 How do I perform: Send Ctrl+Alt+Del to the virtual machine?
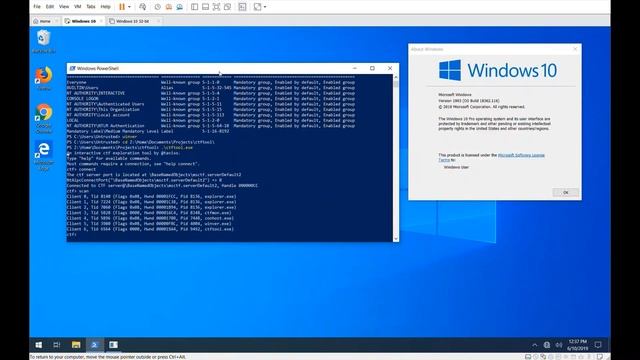(142, 7)
